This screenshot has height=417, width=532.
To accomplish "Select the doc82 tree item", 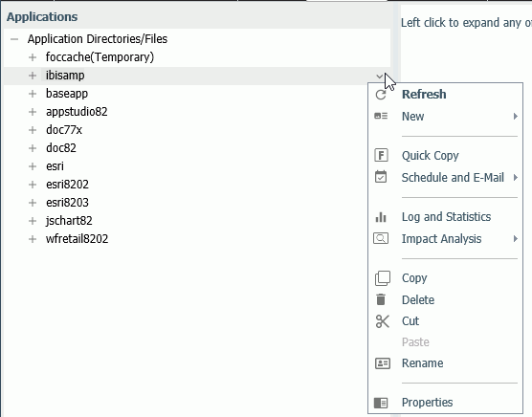I will click(61, 148).
